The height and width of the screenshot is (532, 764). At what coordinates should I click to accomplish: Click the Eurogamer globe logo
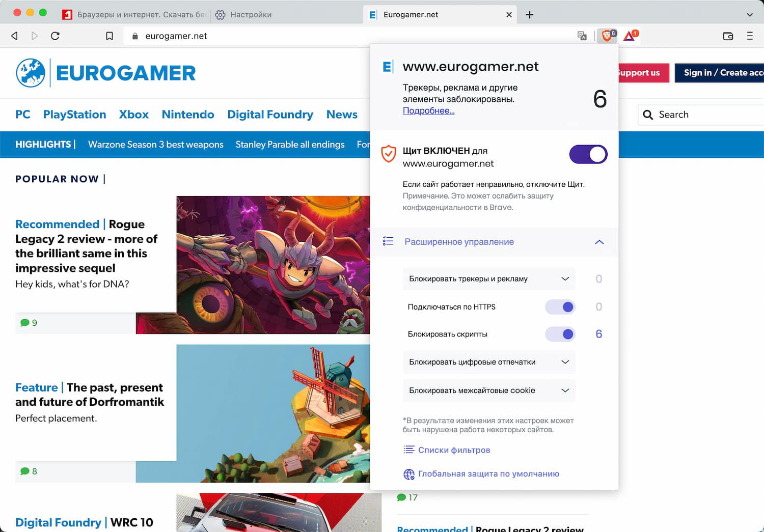click(x=31, y=73)
